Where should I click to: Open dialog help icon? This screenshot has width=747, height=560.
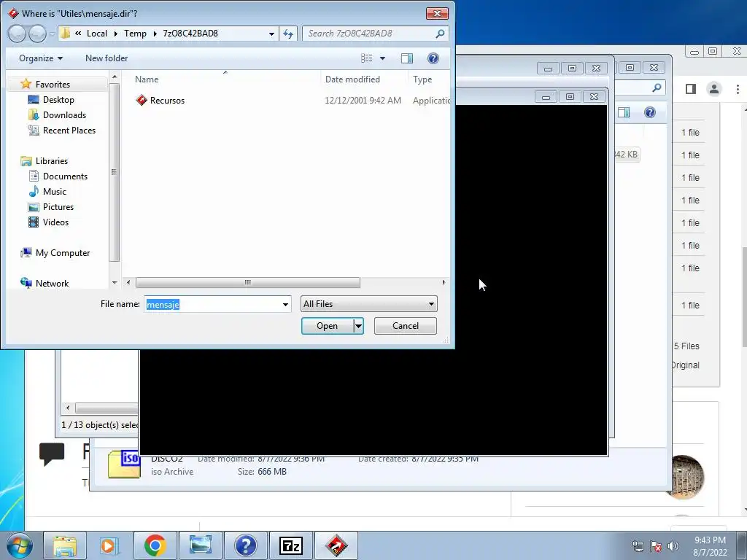click(x=433, y=58)
